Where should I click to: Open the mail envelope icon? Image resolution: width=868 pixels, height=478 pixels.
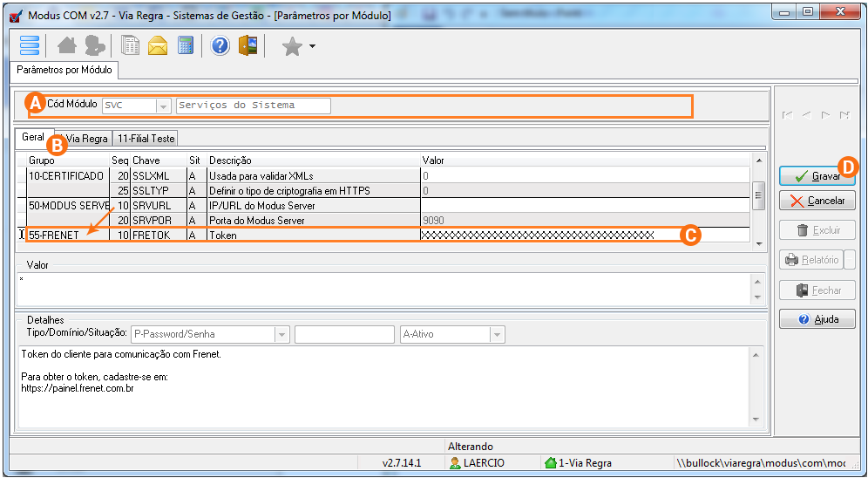coord(158,45)
